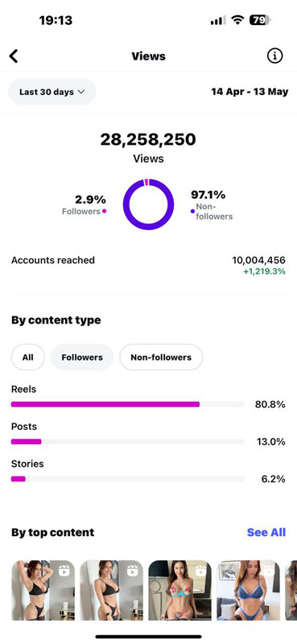This screenshot has width=297, height=644.
Task: Tap the reel icon on third thumbnail
Action: click(201, 571)
